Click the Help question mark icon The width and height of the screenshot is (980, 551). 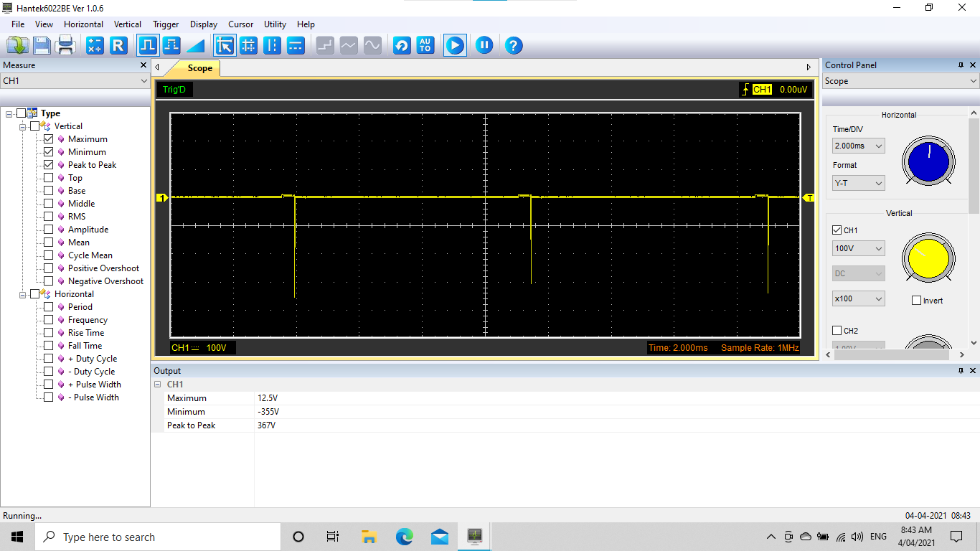point(513,46)
